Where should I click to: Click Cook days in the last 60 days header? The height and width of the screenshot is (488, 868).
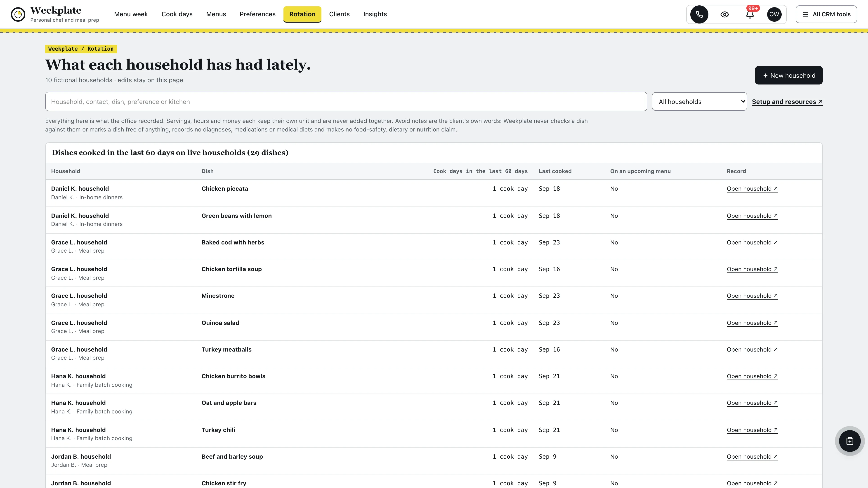(x=481, y=171)
